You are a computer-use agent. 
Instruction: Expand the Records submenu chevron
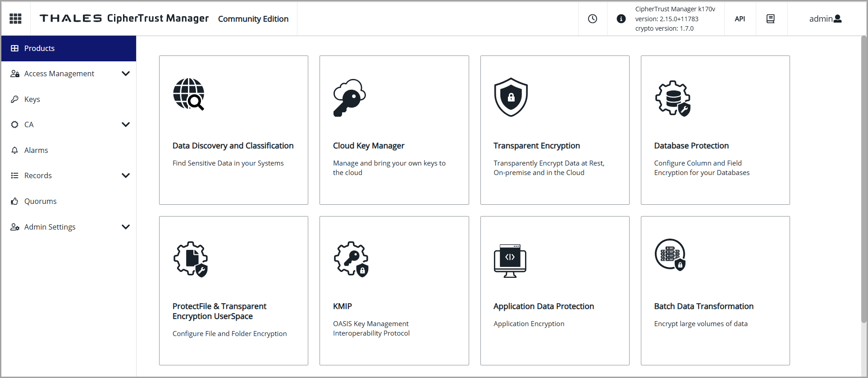tap(126, 175)
